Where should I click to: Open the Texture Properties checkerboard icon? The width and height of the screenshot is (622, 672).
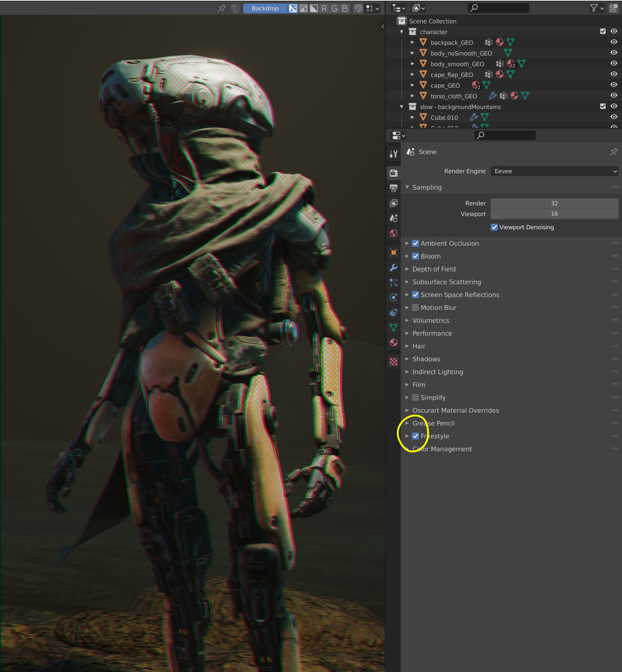point(393,362)
